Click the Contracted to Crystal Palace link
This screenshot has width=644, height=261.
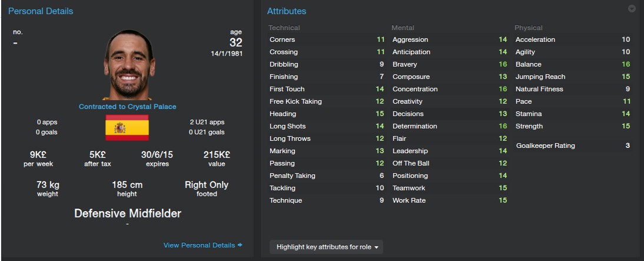click(127, 107)
